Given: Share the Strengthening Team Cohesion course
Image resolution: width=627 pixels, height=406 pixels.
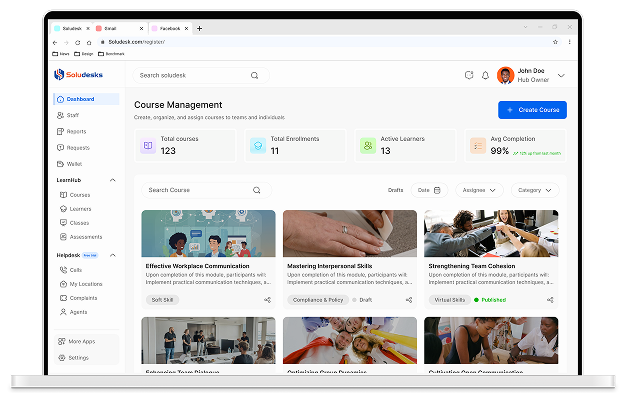Looking at the screenshot, I should tap(550, 300).
